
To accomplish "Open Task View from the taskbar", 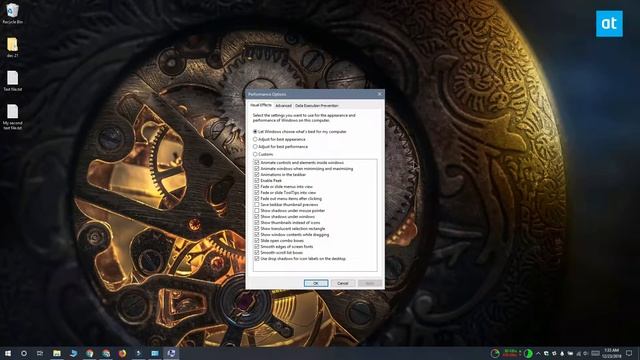I will click(40, 353).
